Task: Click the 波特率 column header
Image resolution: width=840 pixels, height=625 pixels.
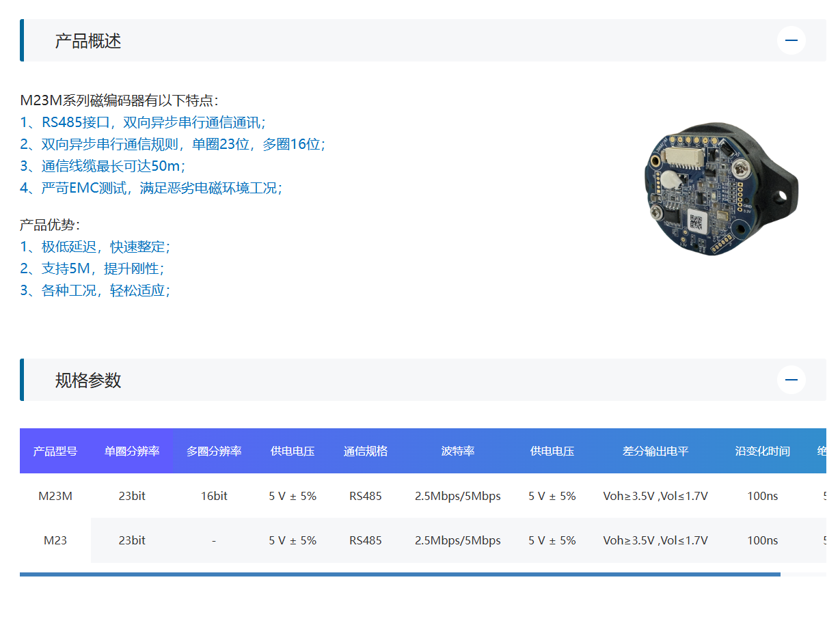Action: click(458, 451)
